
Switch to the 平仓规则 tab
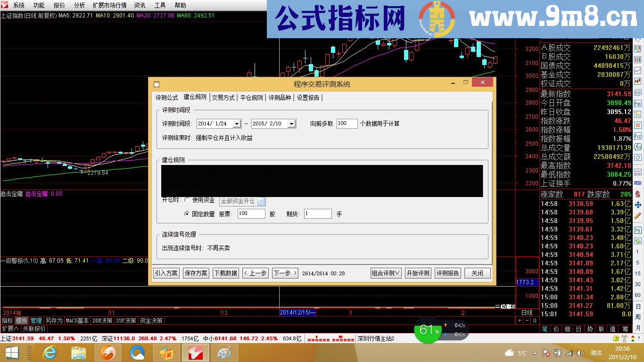tap(251, 98)
